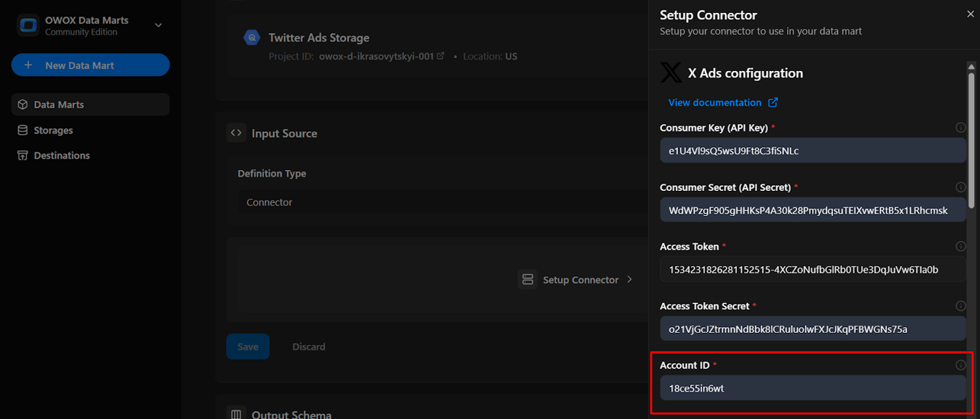This screenshot has height=419, width=980.
Task: Click the Data Marts cube icon
Action: 23,105
